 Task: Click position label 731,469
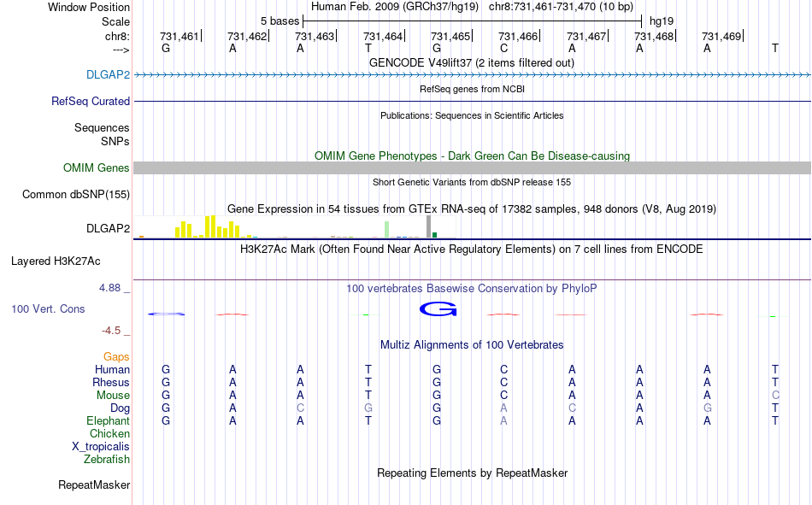coord(721,36)
